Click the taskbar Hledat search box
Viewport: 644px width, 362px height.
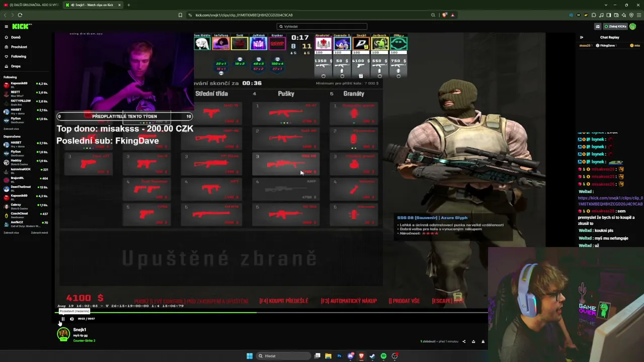pos(283,356)
